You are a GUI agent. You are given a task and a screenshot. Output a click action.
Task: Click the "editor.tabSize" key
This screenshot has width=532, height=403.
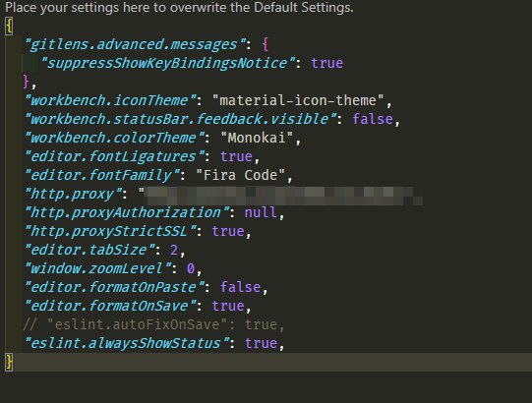[x=89, y=250]
